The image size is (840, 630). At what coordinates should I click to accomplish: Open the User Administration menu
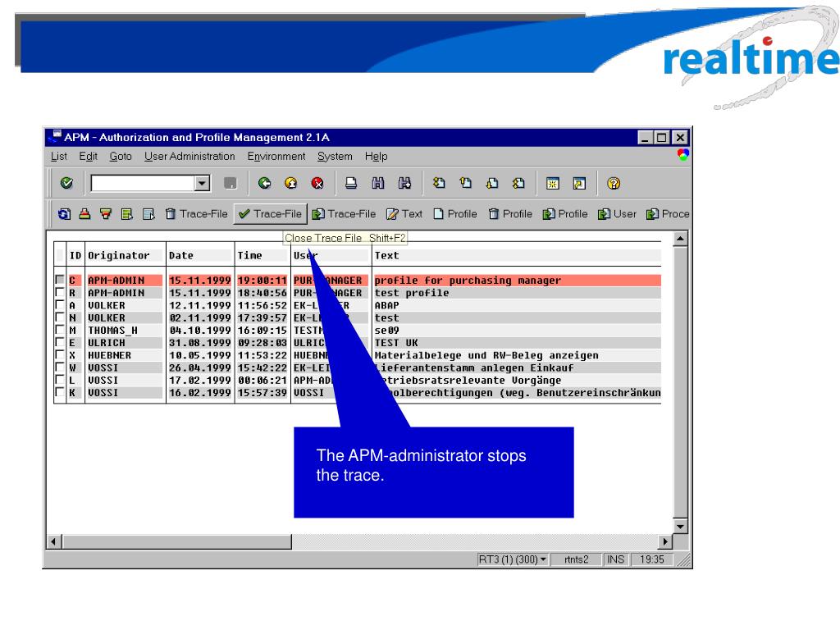[189, 157]
